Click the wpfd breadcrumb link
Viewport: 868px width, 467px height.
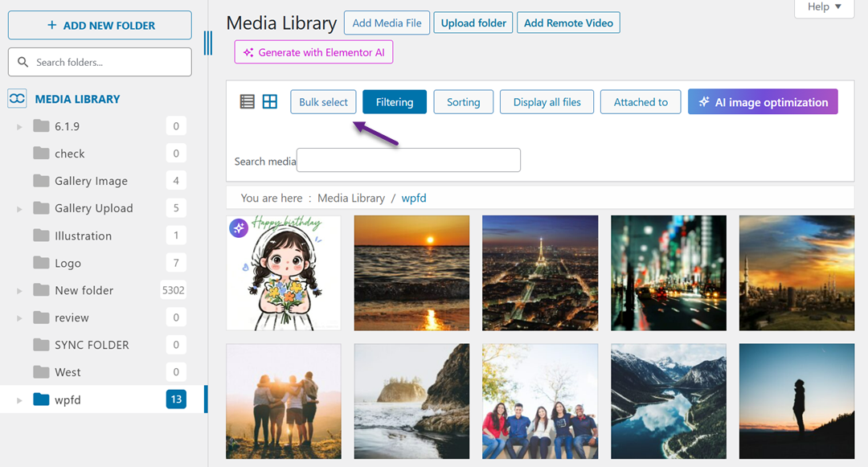[x=414, y=197]
